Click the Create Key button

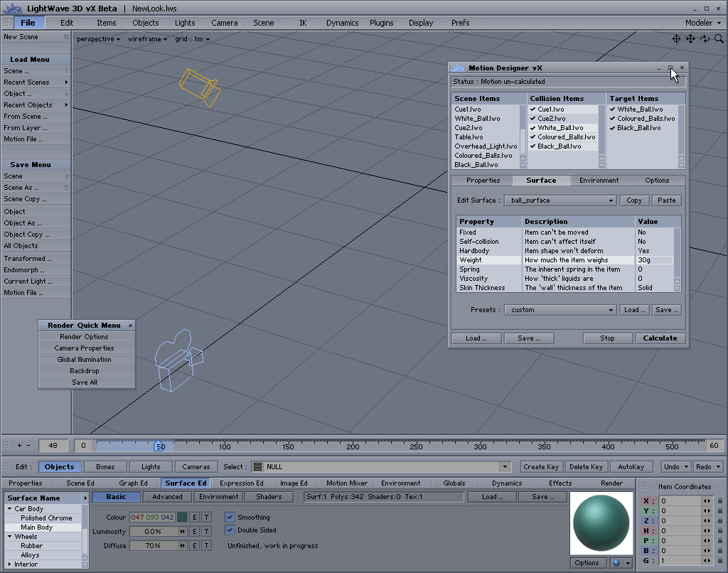click(x=540, y=467)
